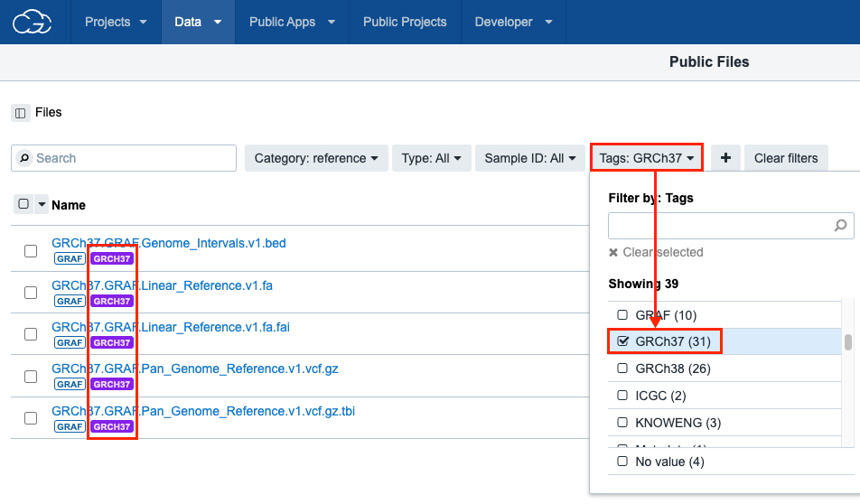Open the Developer menu

tap(513, 22)
